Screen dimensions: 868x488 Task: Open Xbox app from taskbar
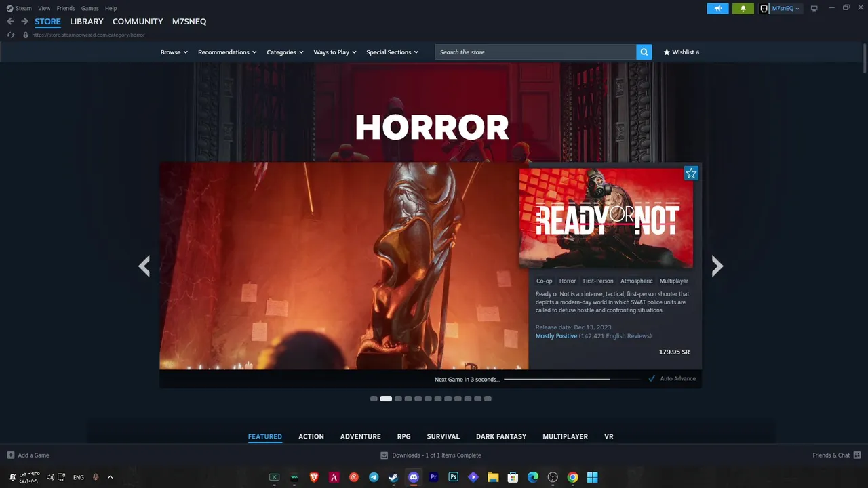[x=274, y=477]
